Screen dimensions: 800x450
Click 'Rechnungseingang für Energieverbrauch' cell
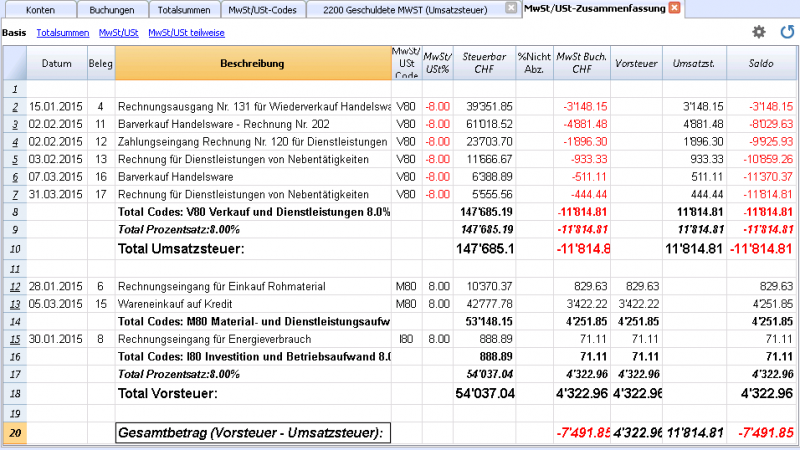[x=253, y=339]
